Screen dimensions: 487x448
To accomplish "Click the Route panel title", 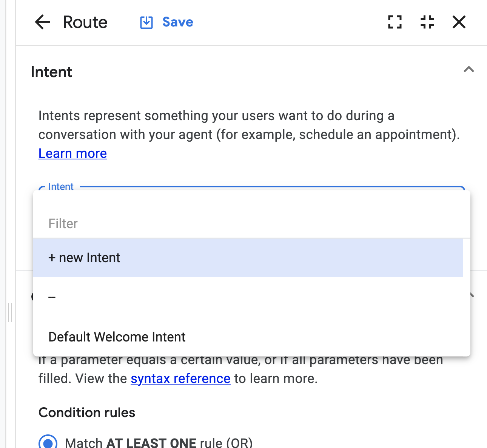I will pyautogui.click(x=85, y=22).
